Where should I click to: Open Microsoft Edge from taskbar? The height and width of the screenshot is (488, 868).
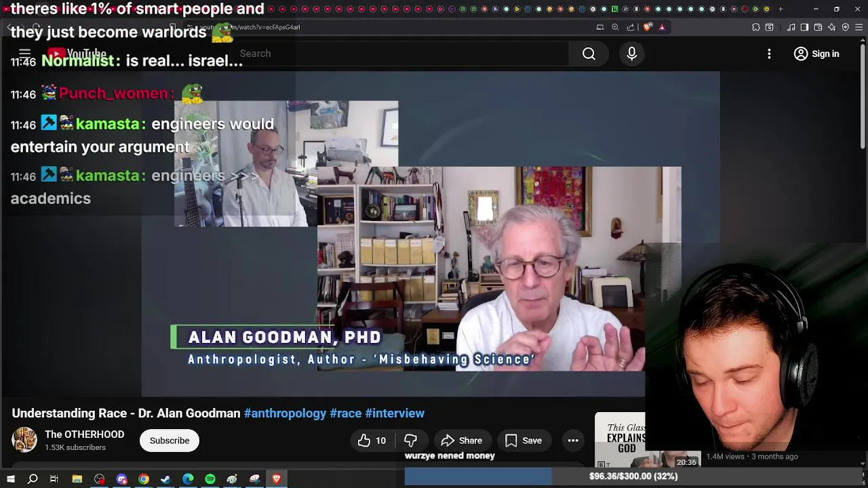(188, 479)
